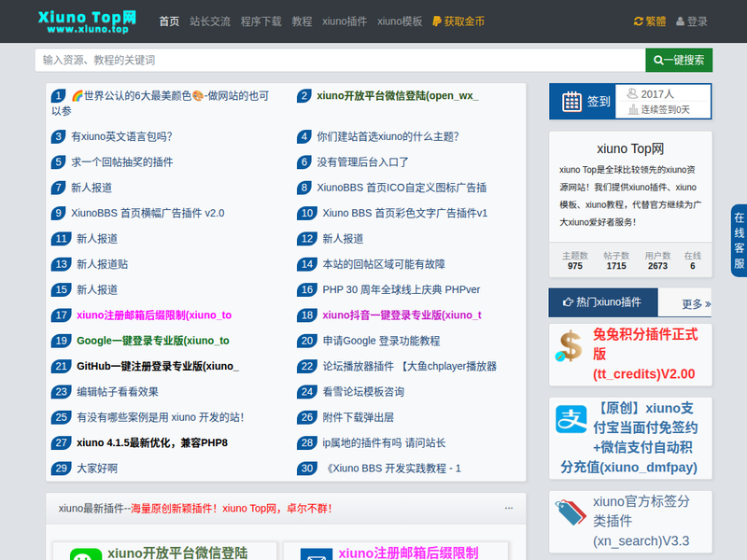Select the 热门xiuno插件 tab header
This screenshot has height=560, width=747.
click(603, 302)
